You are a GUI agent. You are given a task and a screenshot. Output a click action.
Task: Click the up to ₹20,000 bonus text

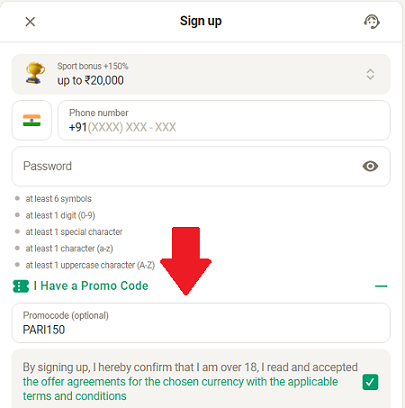90,80
